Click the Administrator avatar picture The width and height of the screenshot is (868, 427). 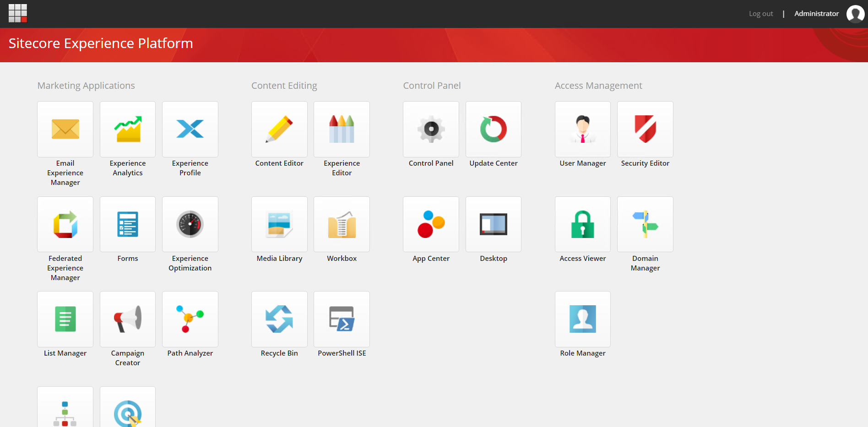click(855, 14)
